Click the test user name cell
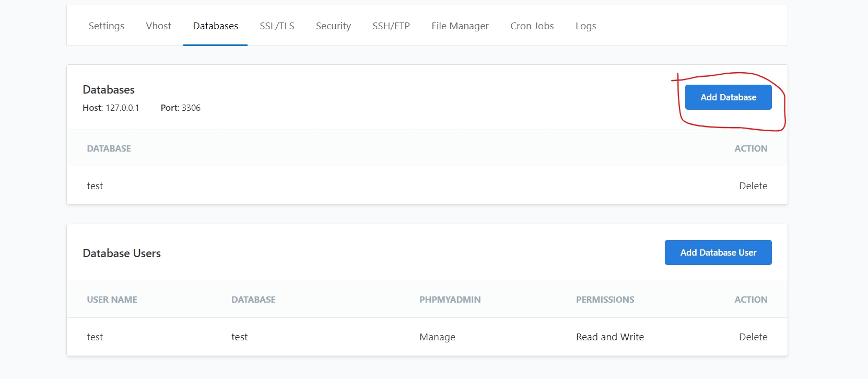 tap(95, 337)
